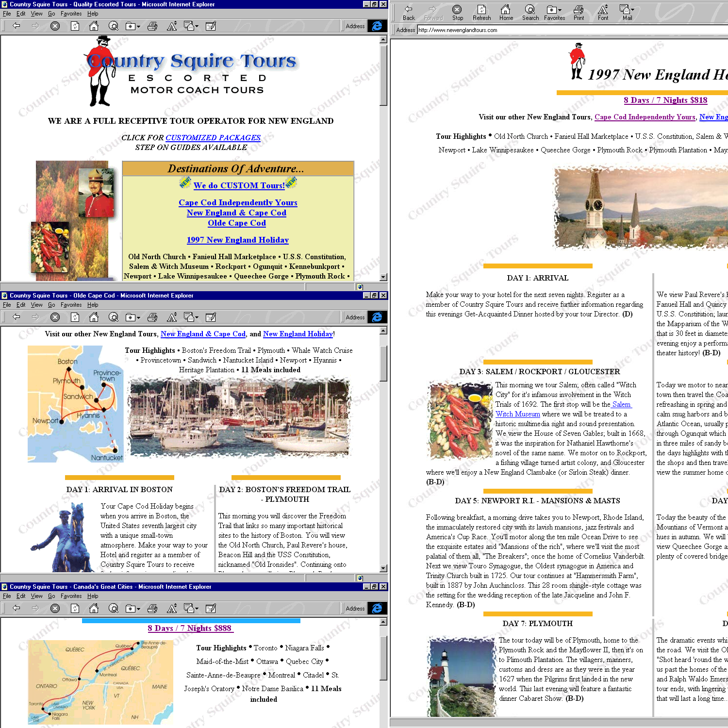The width and height of the screenshot is (728, 728).
Task: Click Print icon in Olde Cape Cod window
Action: [x=152, y=317]
